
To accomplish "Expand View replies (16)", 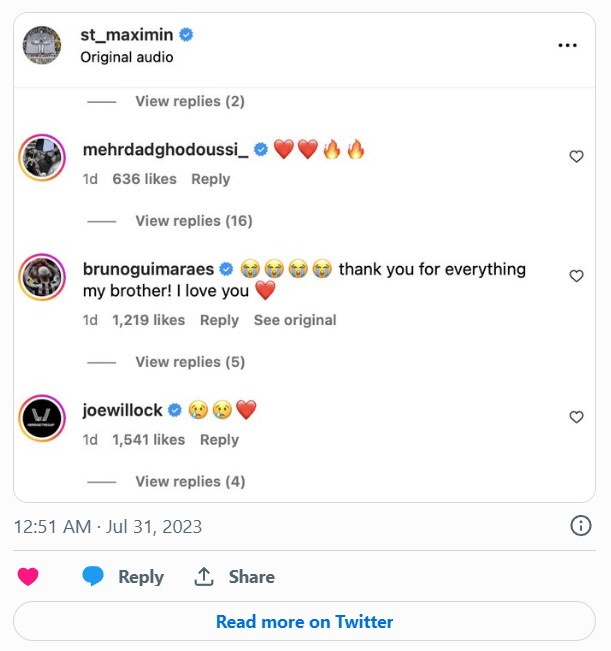I will (x=193, y=221).
